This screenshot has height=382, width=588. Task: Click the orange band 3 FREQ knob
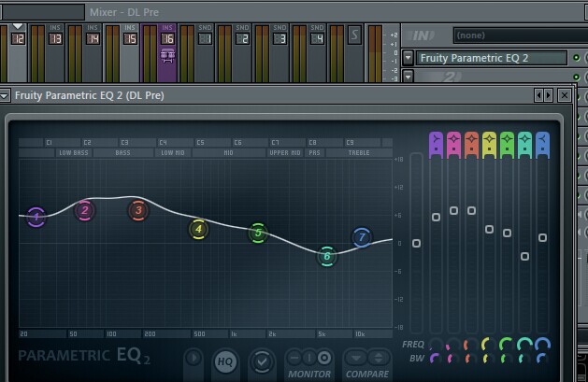coord(471,345)
